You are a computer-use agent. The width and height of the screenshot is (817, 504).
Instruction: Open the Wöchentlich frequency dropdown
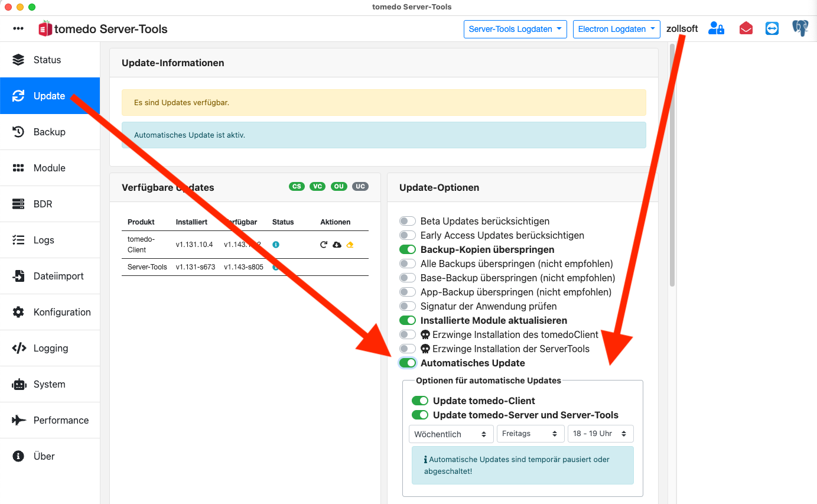[451, 434]
